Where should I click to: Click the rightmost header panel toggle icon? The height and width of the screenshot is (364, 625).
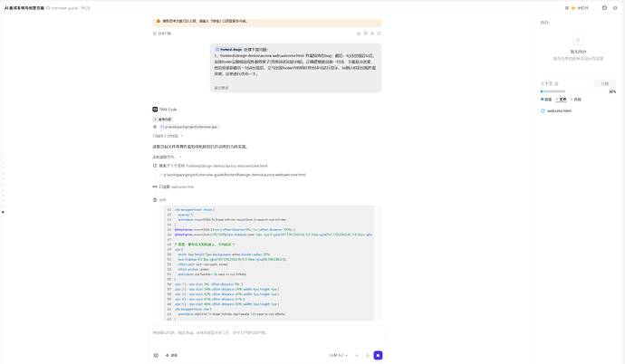tap(615, 8)
